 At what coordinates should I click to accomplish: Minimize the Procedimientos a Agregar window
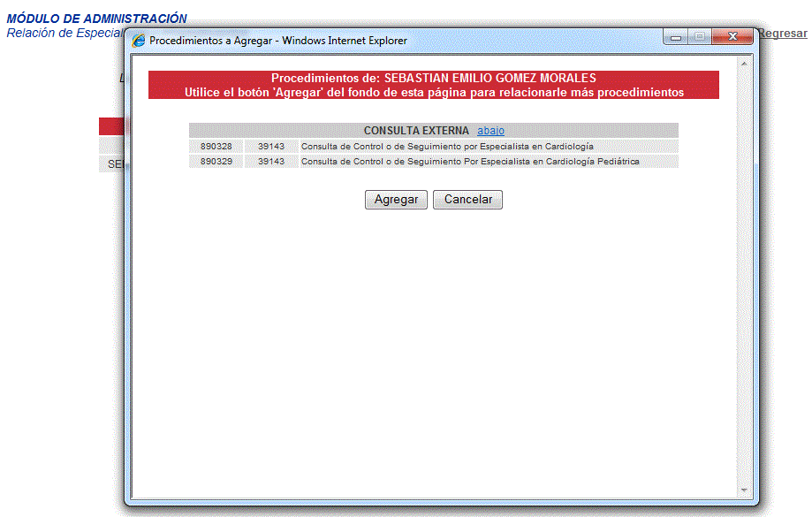tap(678, 37)
